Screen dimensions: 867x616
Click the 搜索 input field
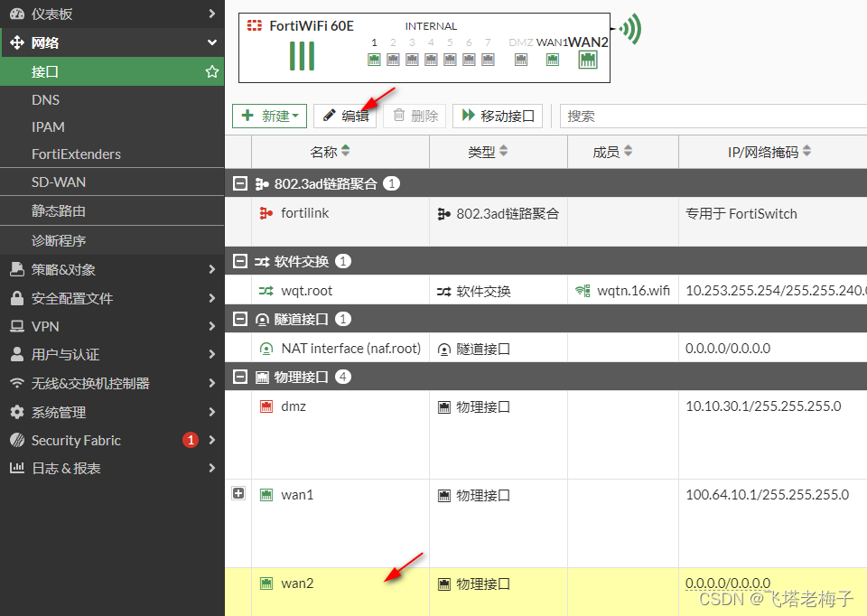click(x=713, y=117)
